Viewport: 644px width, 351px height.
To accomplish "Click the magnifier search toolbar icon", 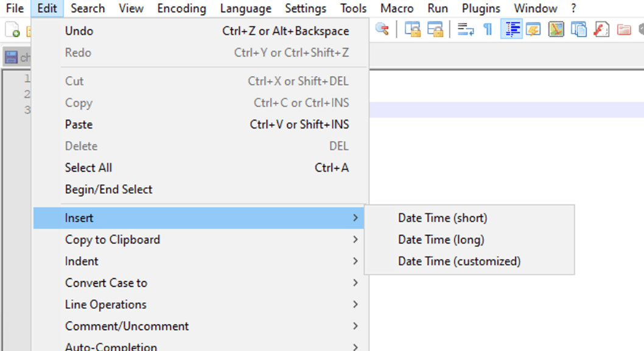I will pyautogui.click(x=382, y=28).
